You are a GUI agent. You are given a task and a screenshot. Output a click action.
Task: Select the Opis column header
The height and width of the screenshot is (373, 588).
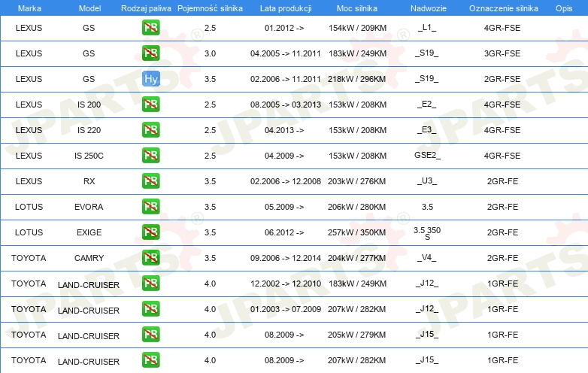[563, 8]
